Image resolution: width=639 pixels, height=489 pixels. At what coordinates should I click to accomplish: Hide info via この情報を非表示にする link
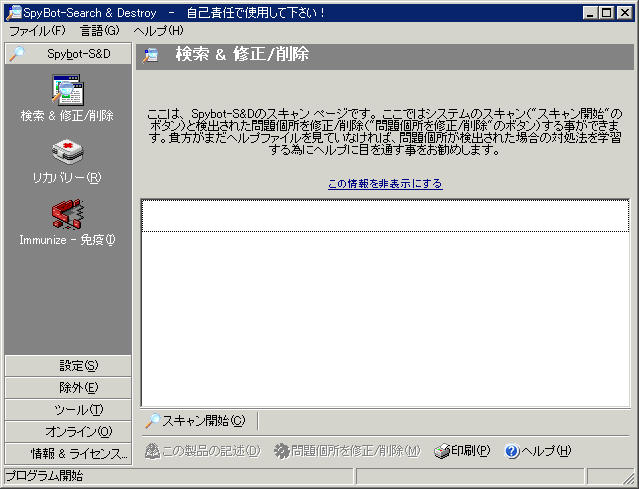click(x=385, y=184)
